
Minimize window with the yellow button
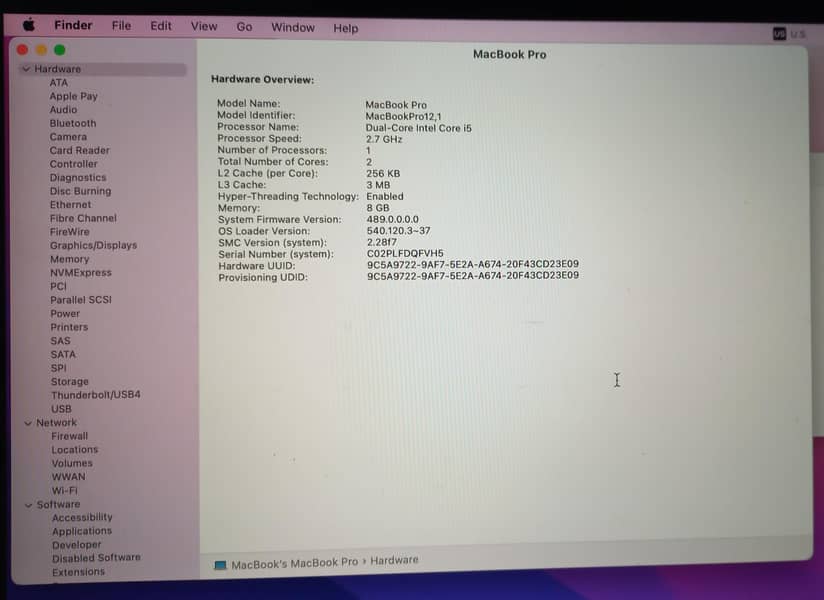(x=42, y=50)
